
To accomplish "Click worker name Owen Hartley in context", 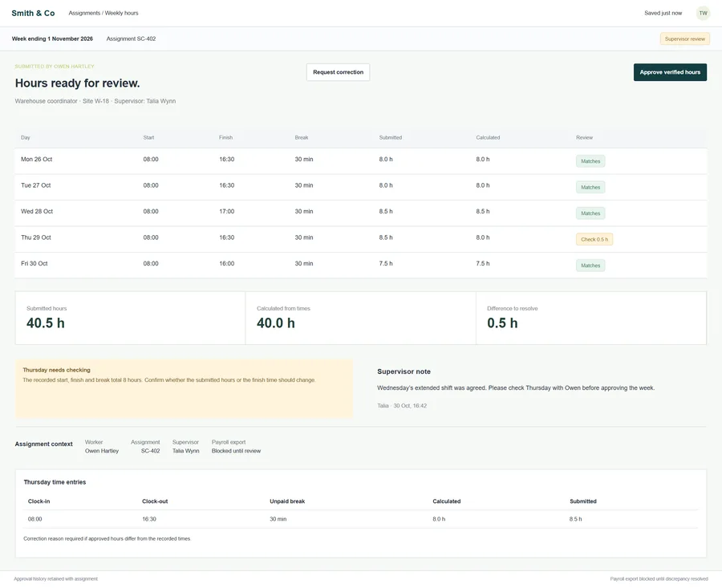I will (x=102, y=451).
